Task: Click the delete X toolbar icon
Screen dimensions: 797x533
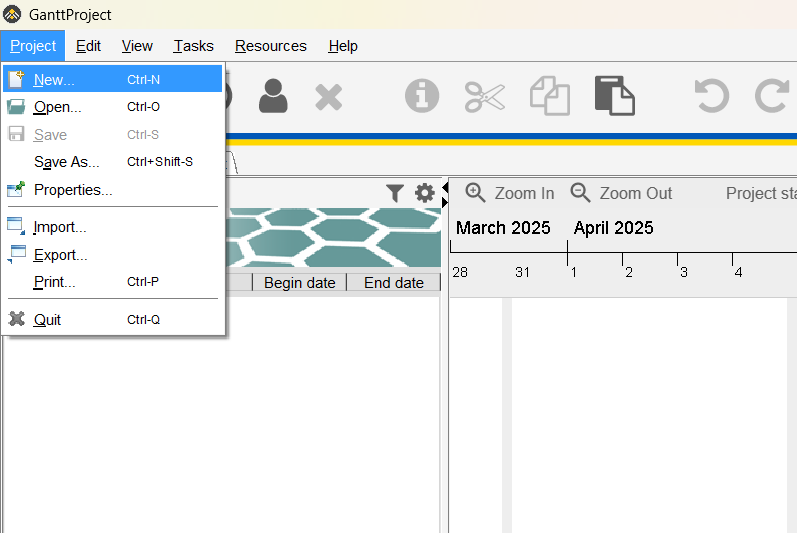Action: point(328,97)
